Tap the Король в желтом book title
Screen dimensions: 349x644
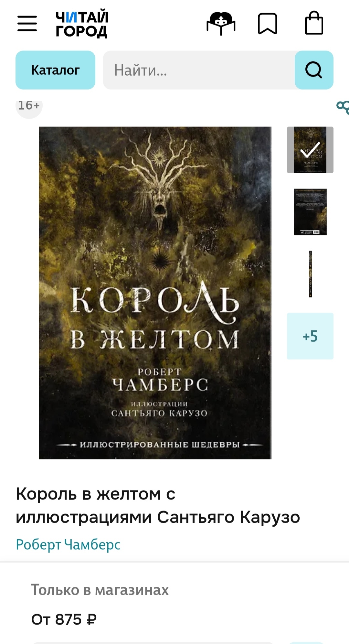(x=158, y=505)
